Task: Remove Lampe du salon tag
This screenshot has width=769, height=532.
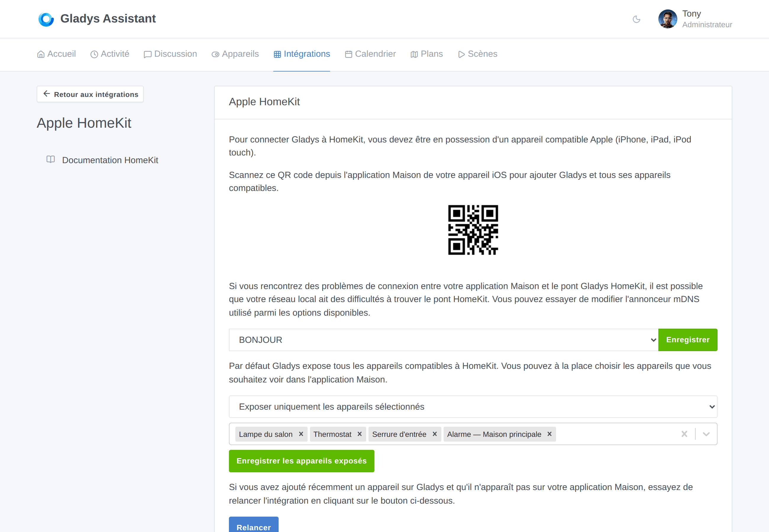Action: coord(301,434)
